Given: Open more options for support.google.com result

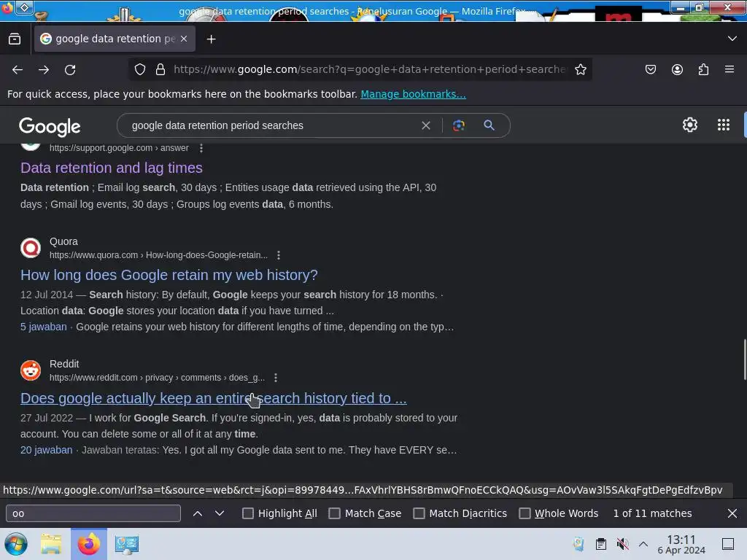Looking at the screenshot, I should [201, 149].
